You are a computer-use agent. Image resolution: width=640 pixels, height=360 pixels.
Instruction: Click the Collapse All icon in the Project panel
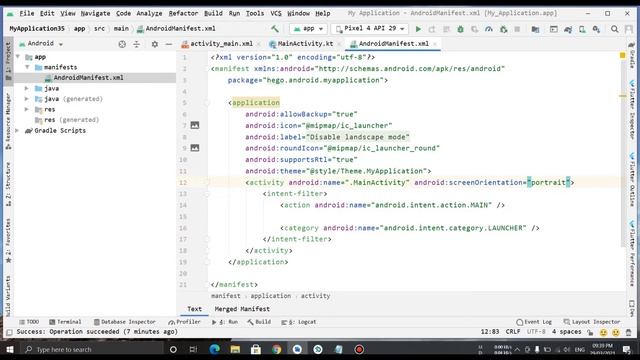136,44
